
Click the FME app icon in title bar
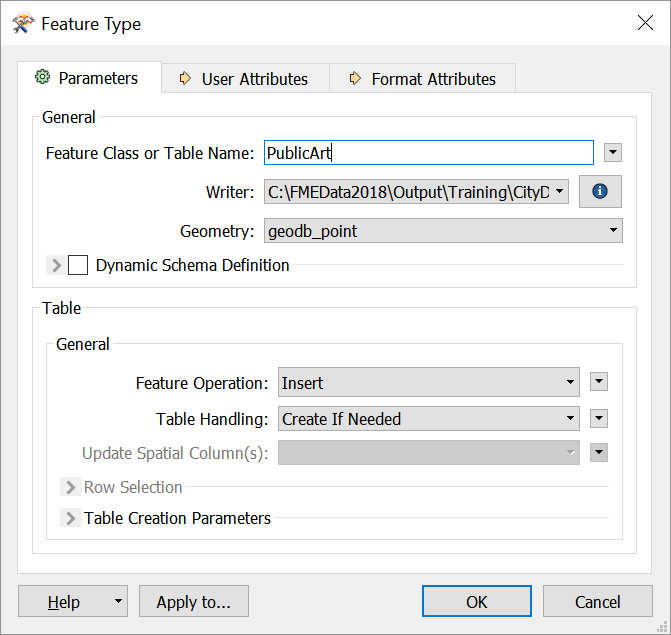[23, 23]
